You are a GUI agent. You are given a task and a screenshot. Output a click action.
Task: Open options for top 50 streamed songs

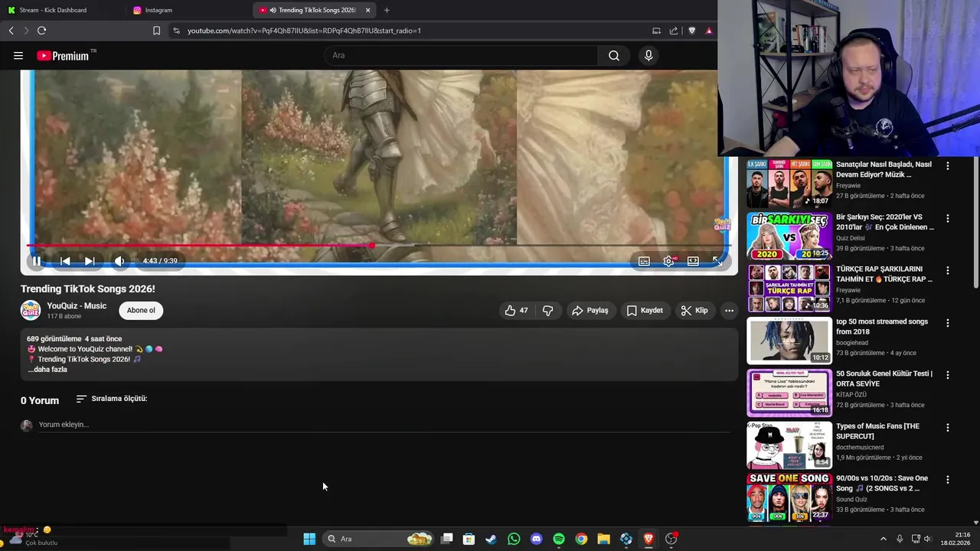pos(947,323)
